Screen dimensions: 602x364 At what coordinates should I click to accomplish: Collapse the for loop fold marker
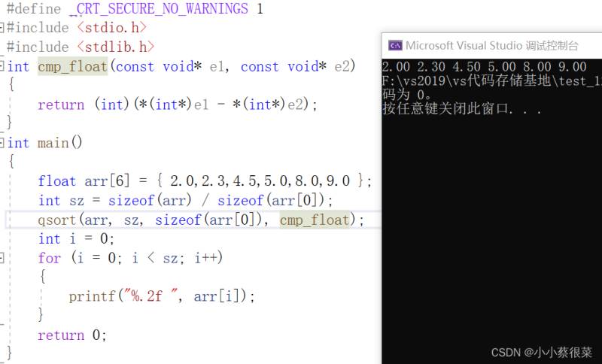pyautogui.click(x=2, y=258)
